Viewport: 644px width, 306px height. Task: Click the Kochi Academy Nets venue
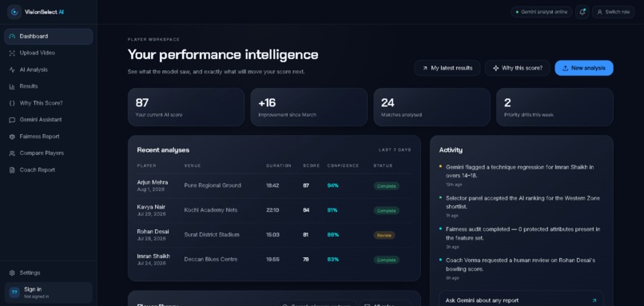coord(211,210)
